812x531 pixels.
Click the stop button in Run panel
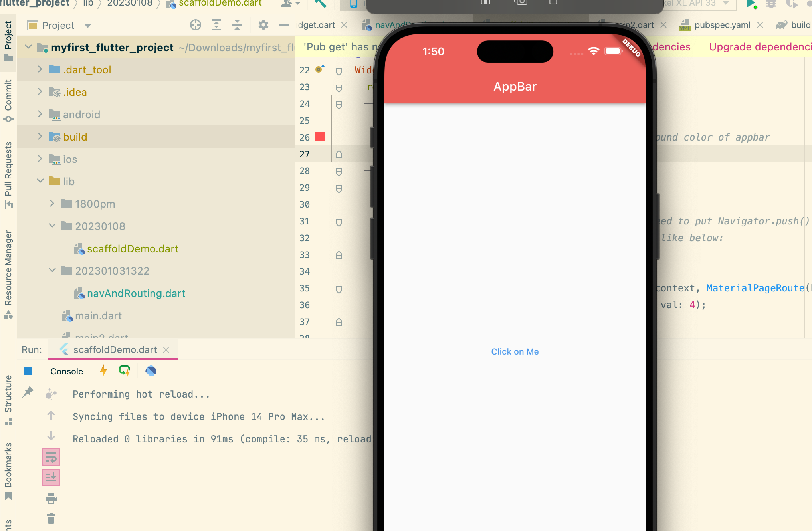[x=28, y=371]
